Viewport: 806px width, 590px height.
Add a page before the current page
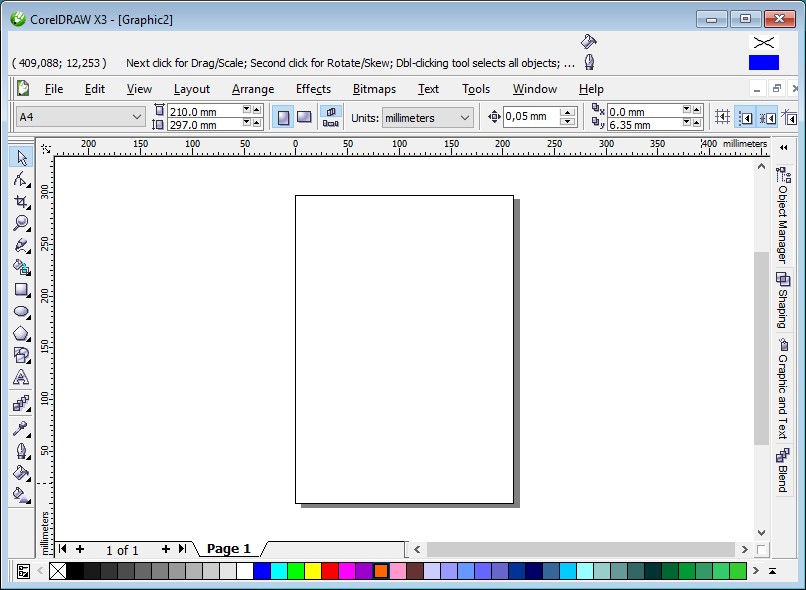tap(80, 549)
